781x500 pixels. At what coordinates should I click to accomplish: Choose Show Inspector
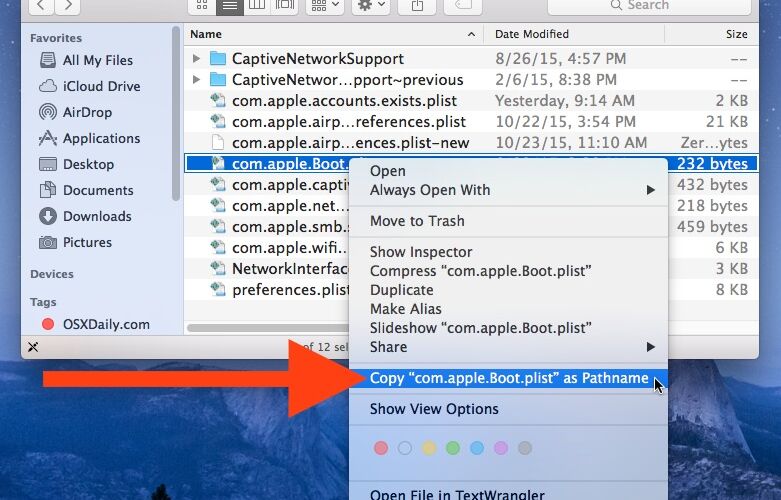coord(508,252)
